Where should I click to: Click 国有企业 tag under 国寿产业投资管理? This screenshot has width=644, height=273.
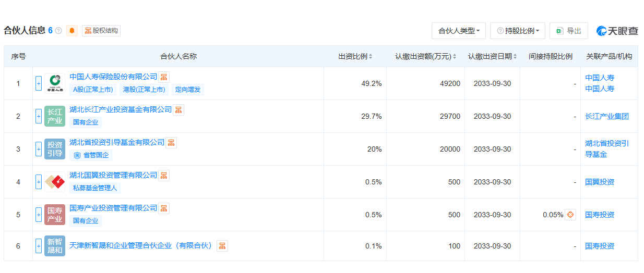[x=86, y=221]
